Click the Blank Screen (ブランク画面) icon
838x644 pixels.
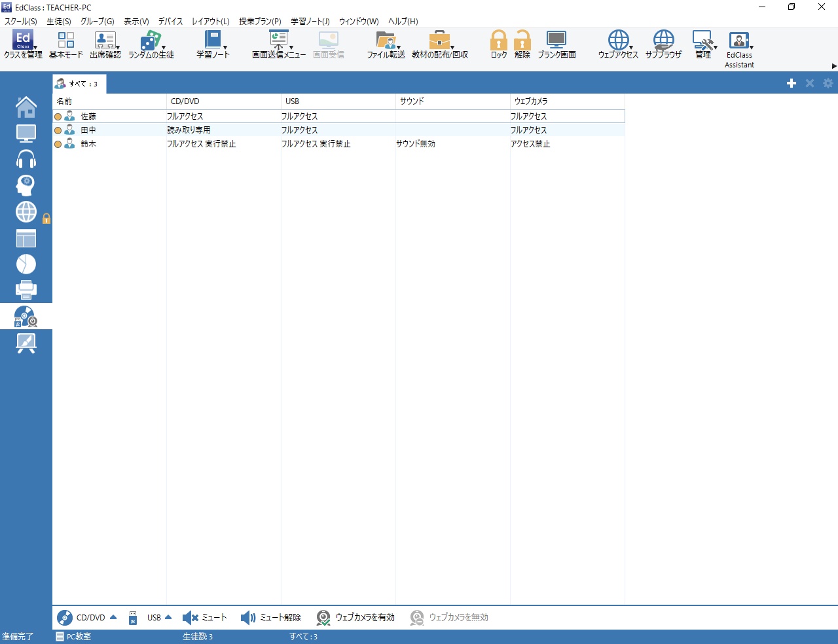coord(556,45)
